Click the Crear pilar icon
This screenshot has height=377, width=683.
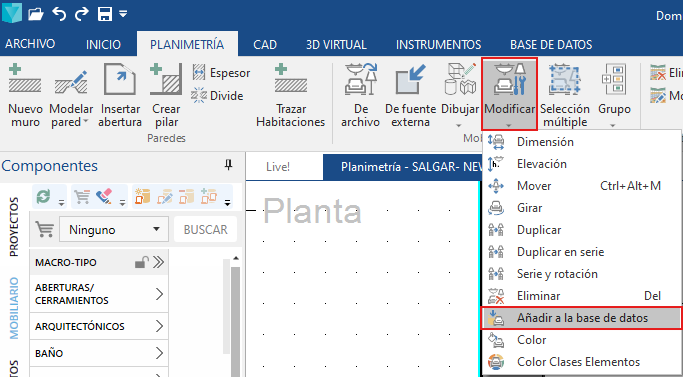pos(166,78)
